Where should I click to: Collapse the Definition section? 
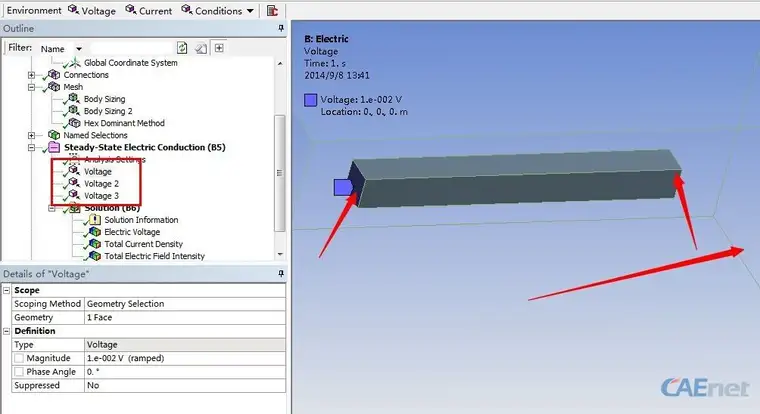[x=7, y=331]
